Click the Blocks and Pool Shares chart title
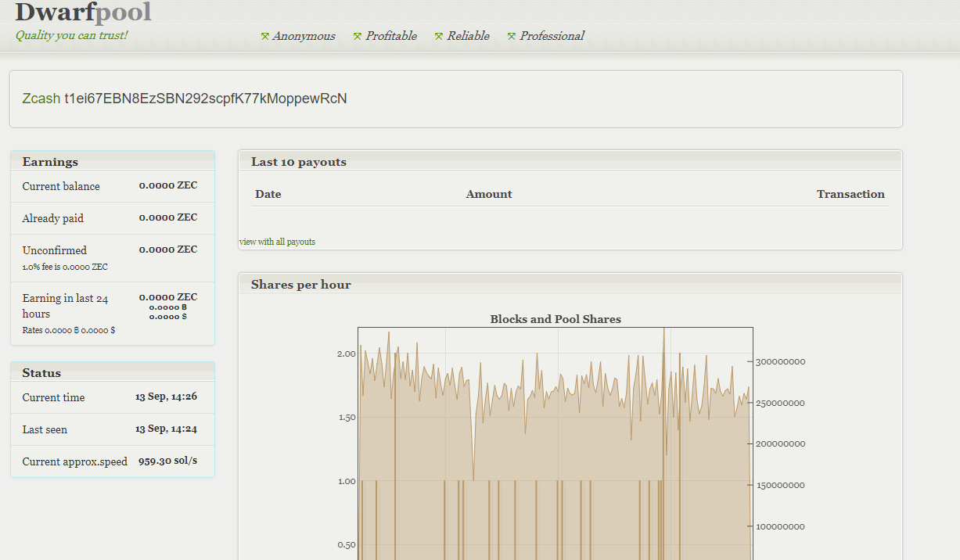The width and height of the screenshot is (960, 560). [556, 319]
